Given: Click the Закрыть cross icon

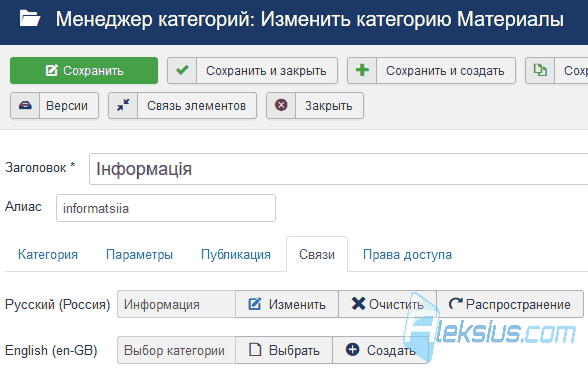Looking at the screenshot, I should [281, 105].
